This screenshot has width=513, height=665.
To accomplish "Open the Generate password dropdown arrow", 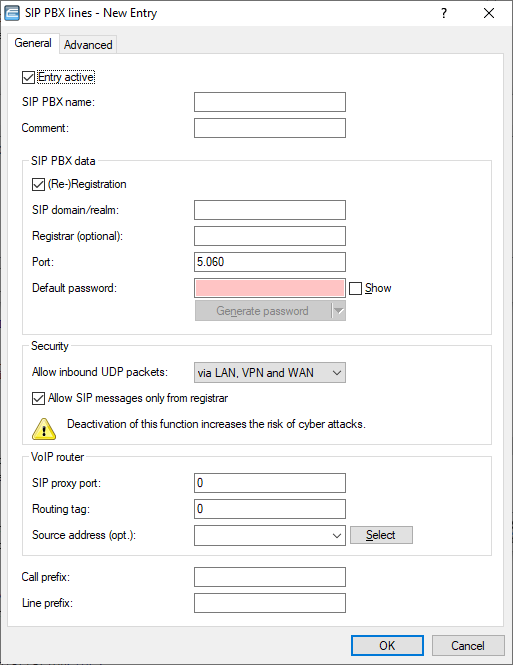I will 339,311.
